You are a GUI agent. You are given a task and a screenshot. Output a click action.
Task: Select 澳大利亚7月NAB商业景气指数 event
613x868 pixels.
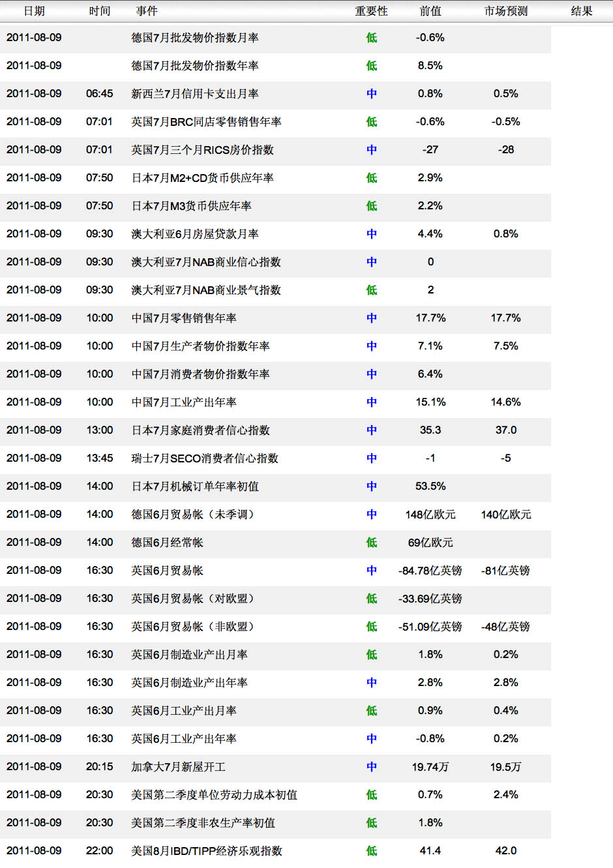point(206,290)
